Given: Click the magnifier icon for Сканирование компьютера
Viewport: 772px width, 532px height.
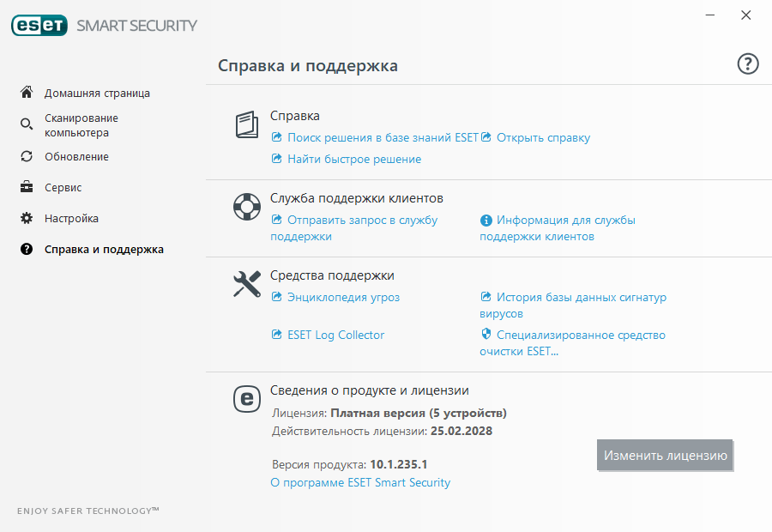Looking at the screenshot, I should tap(27, 125).
